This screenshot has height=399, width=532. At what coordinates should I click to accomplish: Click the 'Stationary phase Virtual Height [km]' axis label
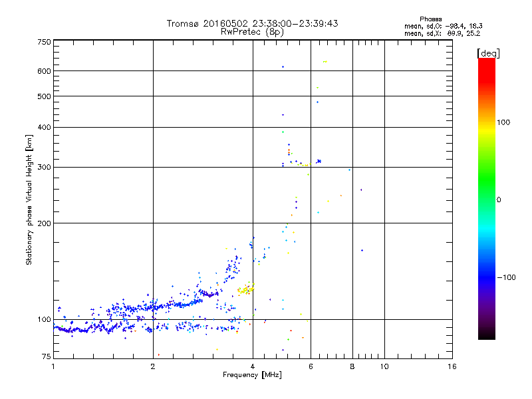tap(29, 200)
